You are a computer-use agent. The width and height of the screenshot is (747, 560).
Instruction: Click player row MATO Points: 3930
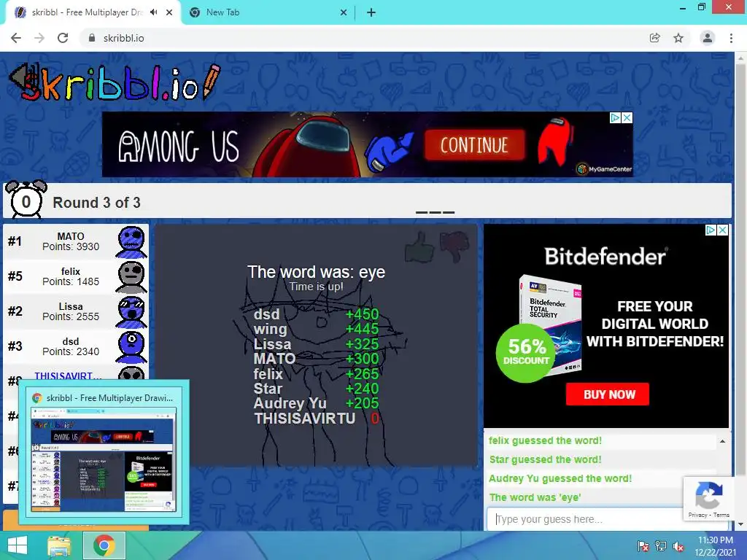[x=76, y=242]
